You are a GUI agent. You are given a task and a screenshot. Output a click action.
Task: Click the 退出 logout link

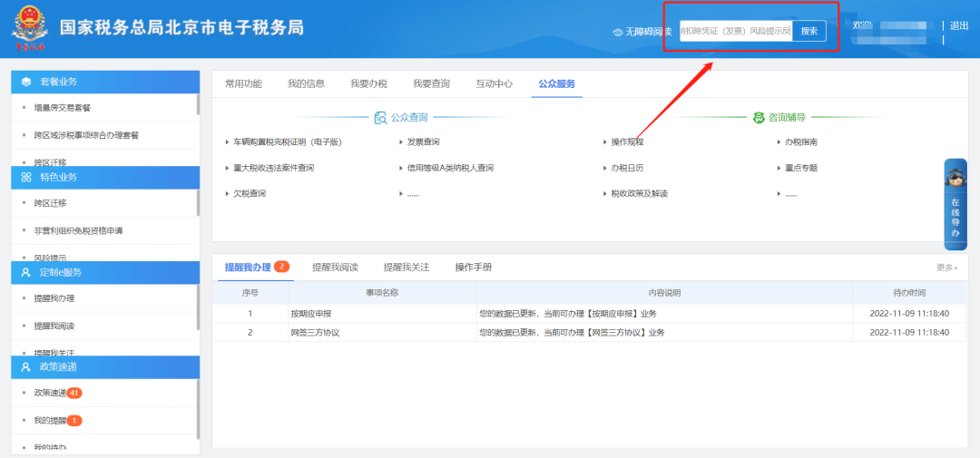tap(959, 25)
